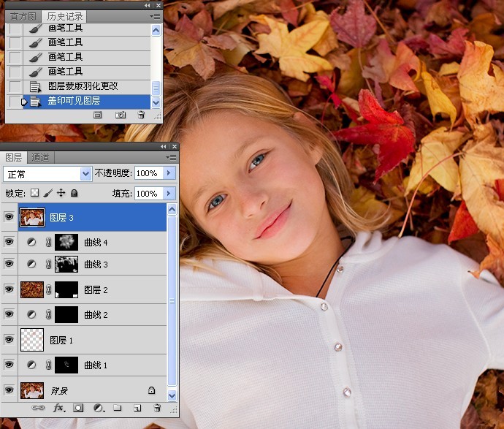Click History scrollbar down arrow

156,103
